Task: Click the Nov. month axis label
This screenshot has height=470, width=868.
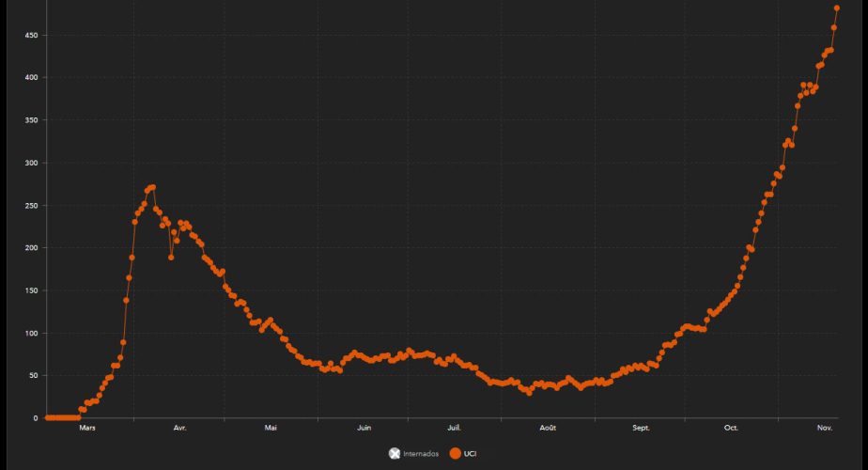Action: (x=825, y=428)
